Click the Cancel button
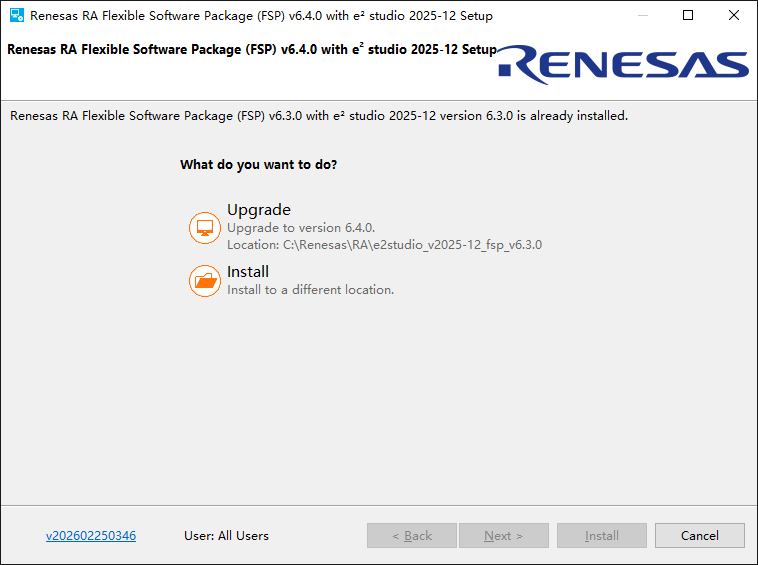 click(700, 536)
